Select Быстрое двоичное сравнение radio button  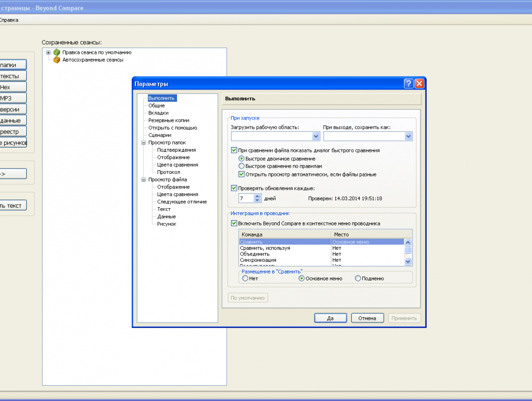click(x=241, y=159)
